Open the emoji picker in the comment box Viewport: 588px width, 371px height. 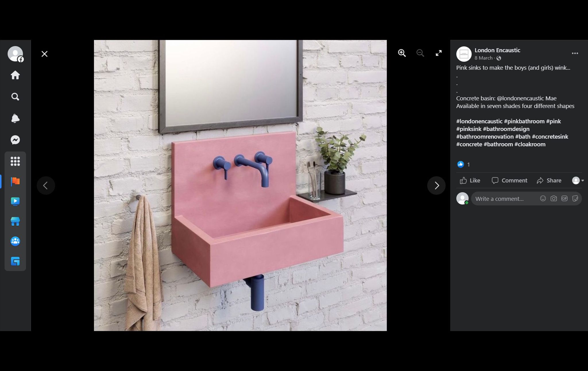(543, 198)
